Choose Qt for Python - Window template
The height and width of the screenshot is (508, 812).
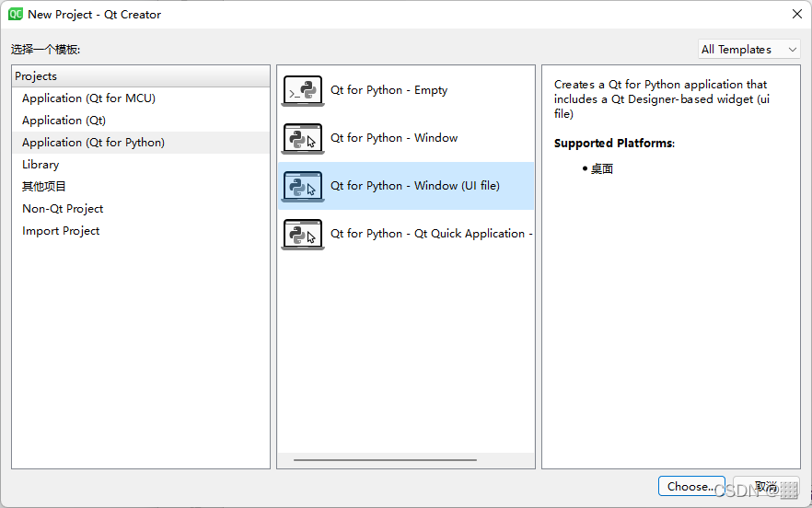pos(406,138)
